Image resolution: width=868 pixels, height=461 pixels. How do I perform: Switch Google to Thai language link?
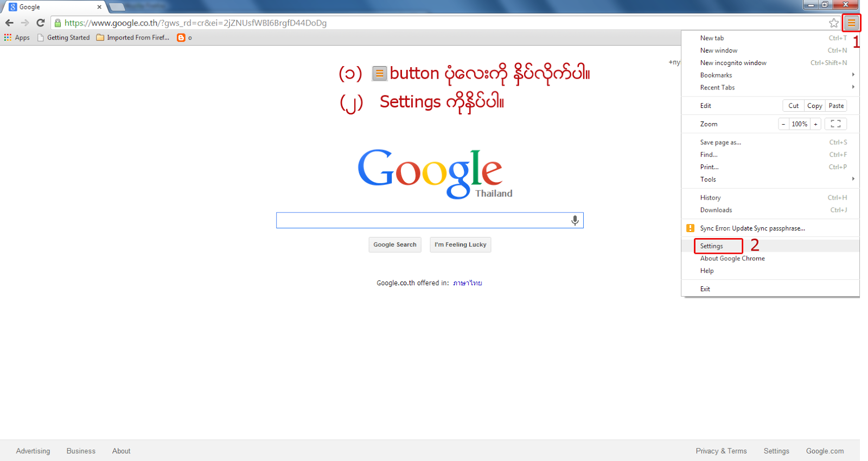click(468, 283)
